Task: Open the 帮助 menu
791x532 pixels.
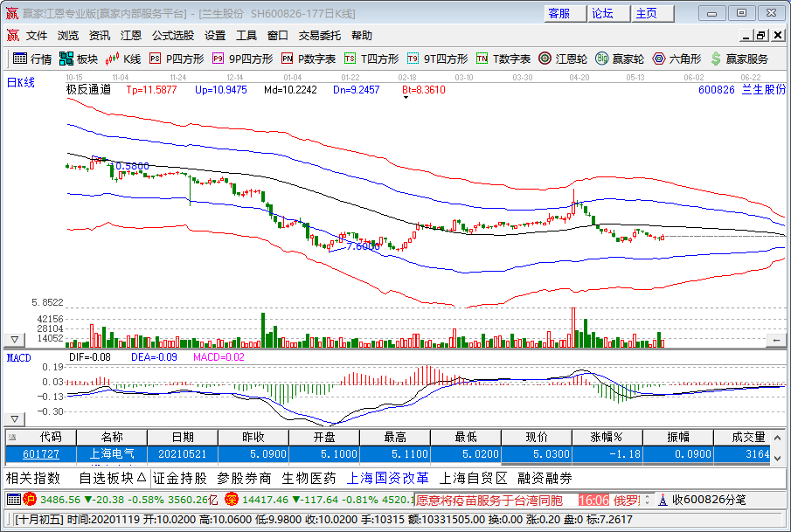Action: pos(362,35)
